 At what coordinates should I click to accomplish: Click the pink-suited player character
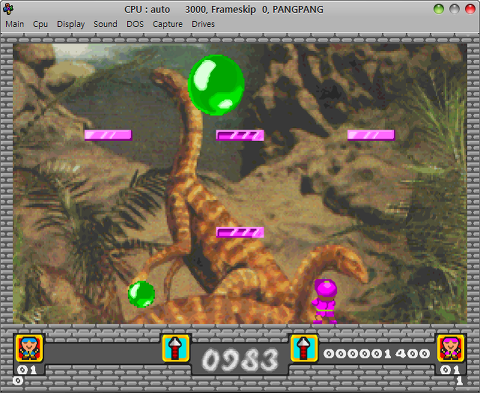pyautogui.click(x=325, y=301)
